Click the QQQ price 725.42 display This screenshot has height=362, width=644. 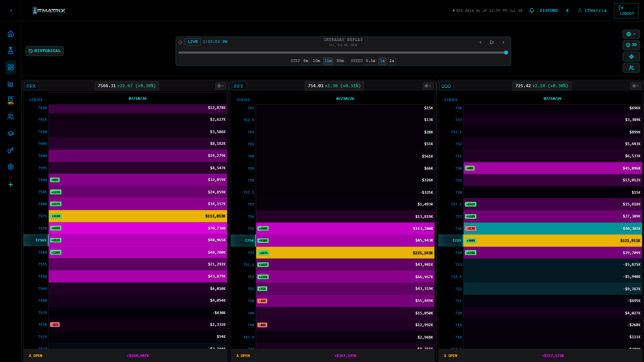pos(542,86)
